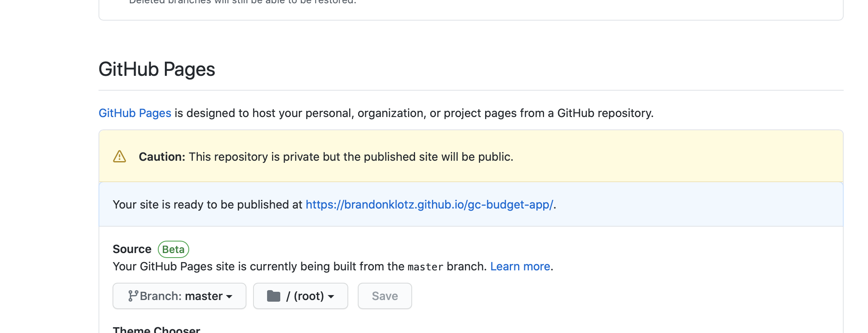The height and width of the screenshot is (333, 868).
Task: Click the caret beside / (root)
Action: point(331,297)
